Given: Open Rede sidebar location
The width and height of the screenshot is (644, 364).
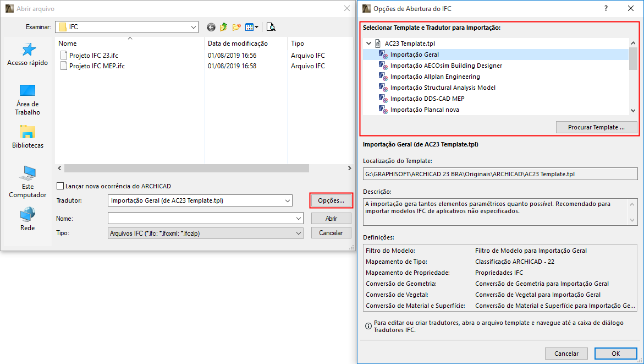Looking at the screenshot, I should click(x=27, y=219).
